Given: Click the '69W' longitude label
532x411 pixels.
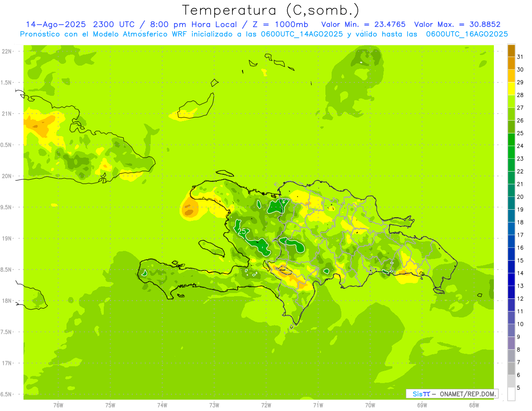Looking at the screenshot, I should (422, 405).
